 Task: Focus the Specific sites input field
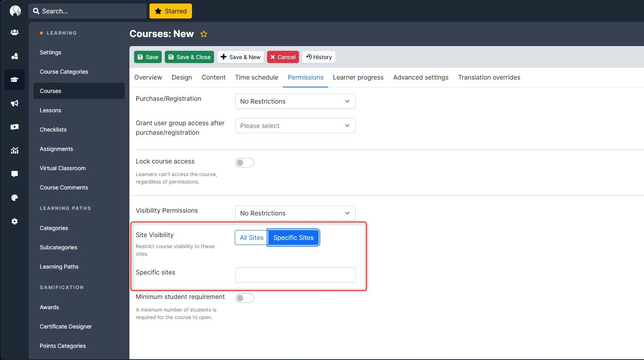coord(295,275)
